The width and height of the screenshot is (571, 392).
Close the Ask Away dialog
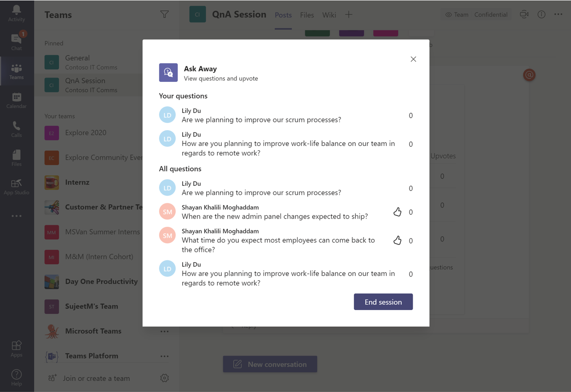[413, 59]
